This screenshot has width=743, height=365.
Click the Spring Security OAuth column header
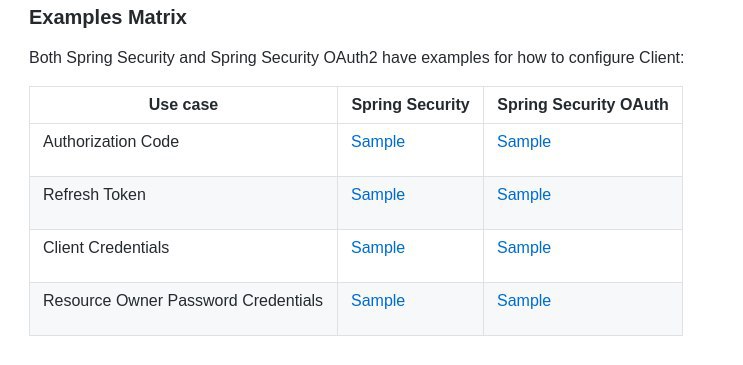[583, 104]
